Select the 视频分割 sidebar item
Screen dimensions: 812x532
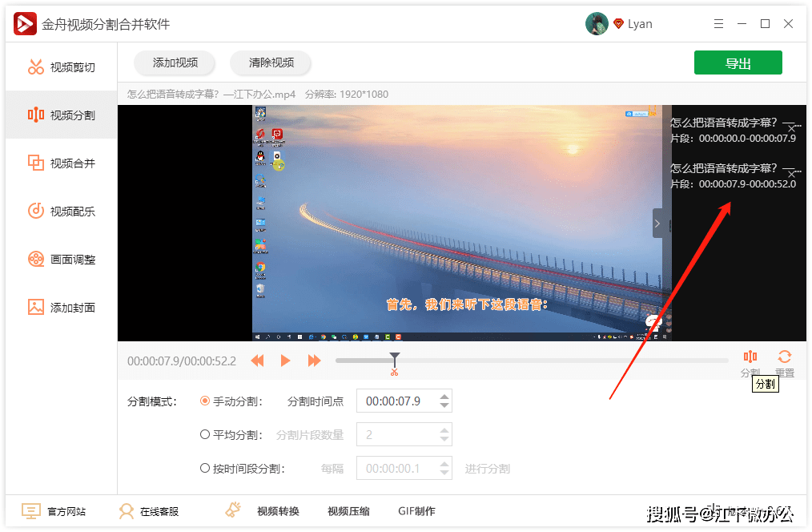(61, 115)
